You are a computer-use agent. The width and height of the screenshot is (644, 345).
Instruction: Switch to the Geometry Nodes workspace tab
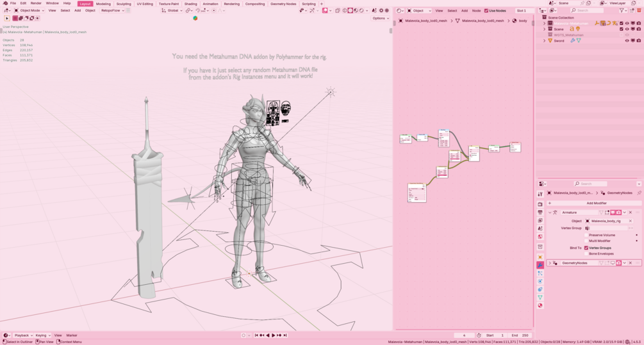click(x=283, y=4)
